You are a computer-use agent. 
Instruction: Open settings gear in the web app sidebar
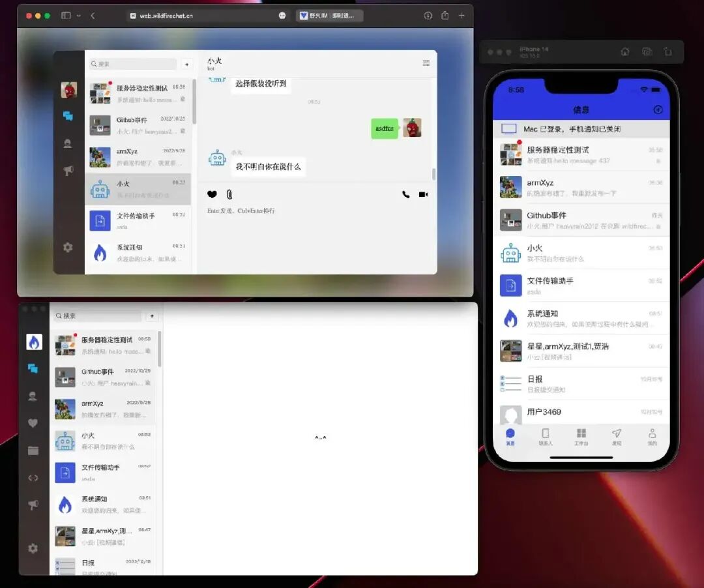pos(68,247)
